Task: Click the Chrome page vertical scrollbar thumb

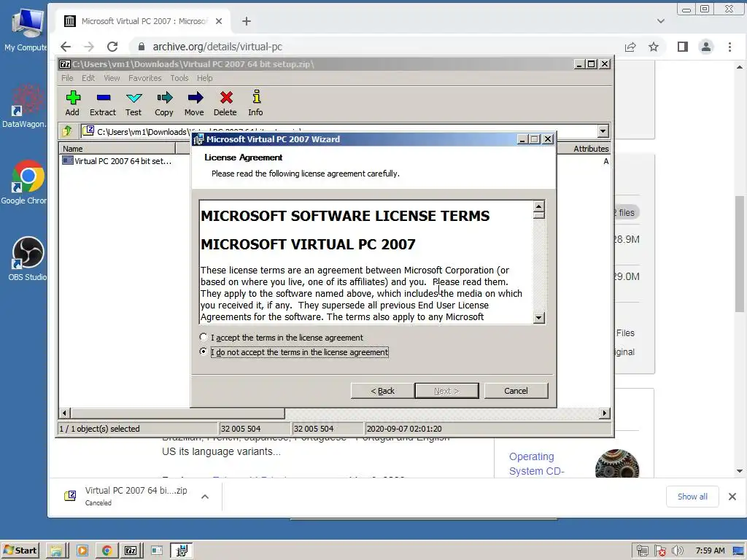Action: tap(740, 254)
